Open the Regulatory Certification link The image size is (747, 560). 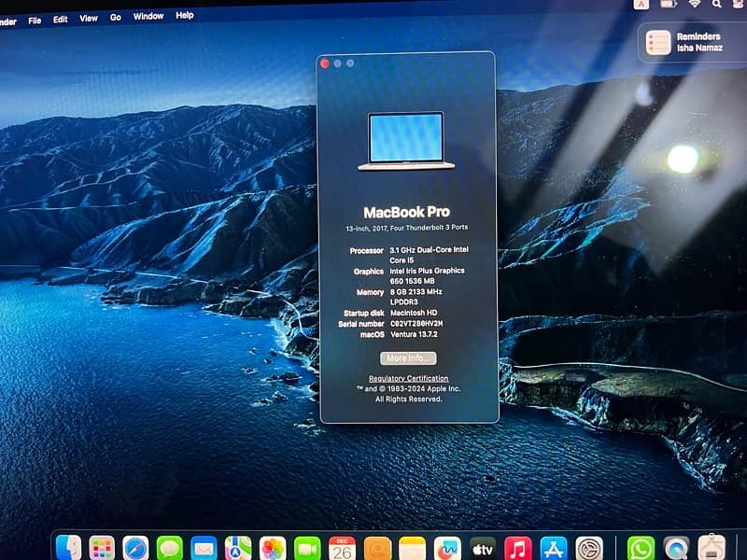coord(408,378)
